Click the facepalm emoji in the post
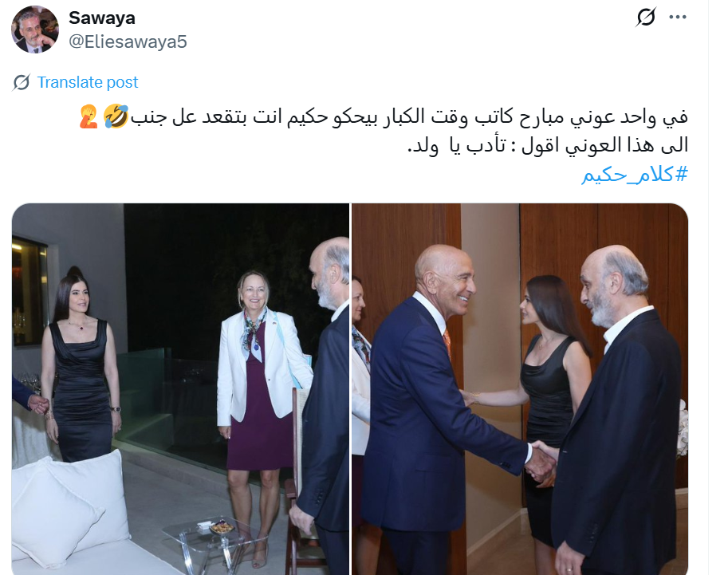The image size is (728, 575). click(x=89, y=116)
